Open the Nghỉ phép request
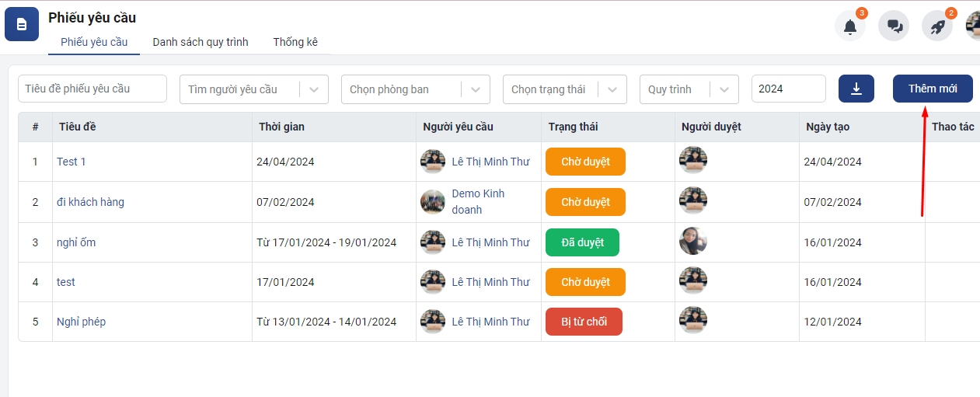 pos(82,322)
